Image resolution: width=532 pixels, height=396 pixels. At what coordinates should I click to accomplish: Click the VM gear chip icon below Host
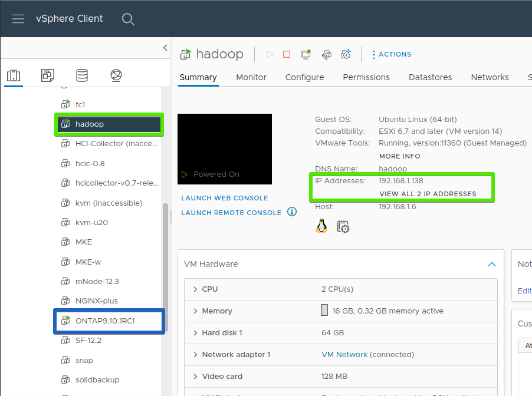point(343,226)
